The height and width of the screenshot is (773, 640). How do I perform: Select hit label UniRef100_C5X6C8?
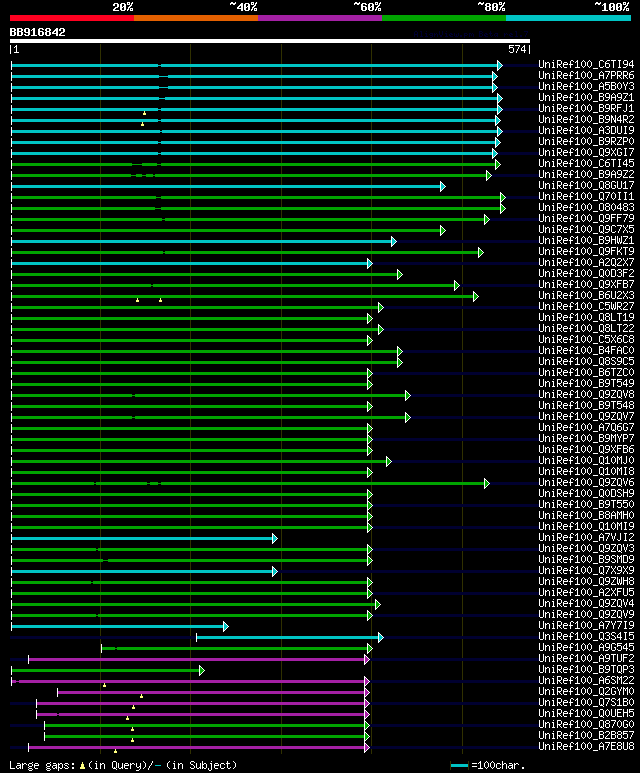pyautogui.click(x=586, y=340)
